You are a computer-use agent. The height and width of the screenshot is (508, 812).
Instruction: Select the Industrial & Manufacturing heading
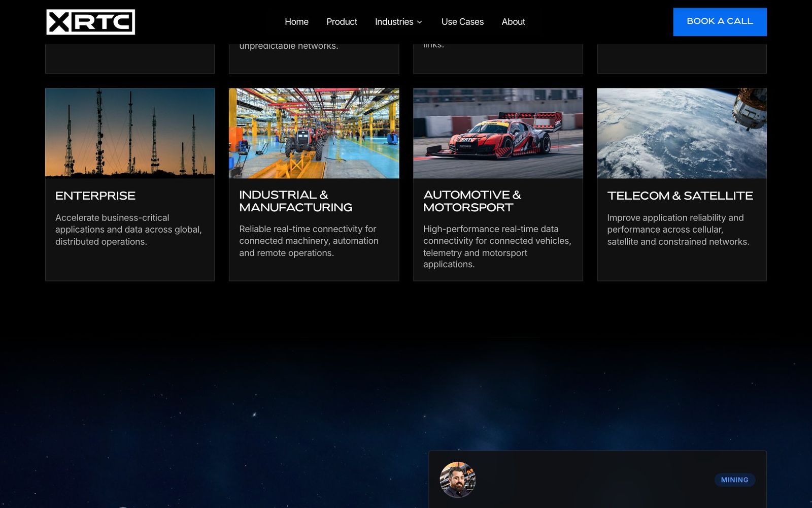pyautogui.click(x=295, y=201)
